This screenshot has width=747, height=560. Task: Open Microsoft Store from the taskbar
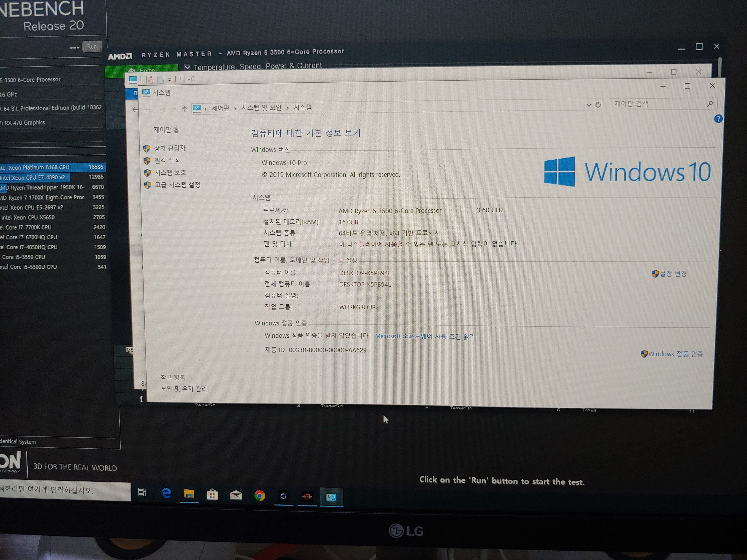(x=212, y=495)
